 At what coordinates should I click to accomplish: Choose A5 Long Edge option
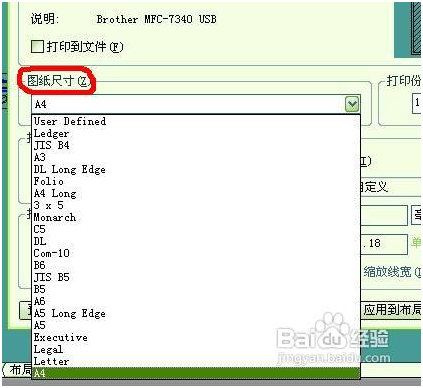click(196, 313)
